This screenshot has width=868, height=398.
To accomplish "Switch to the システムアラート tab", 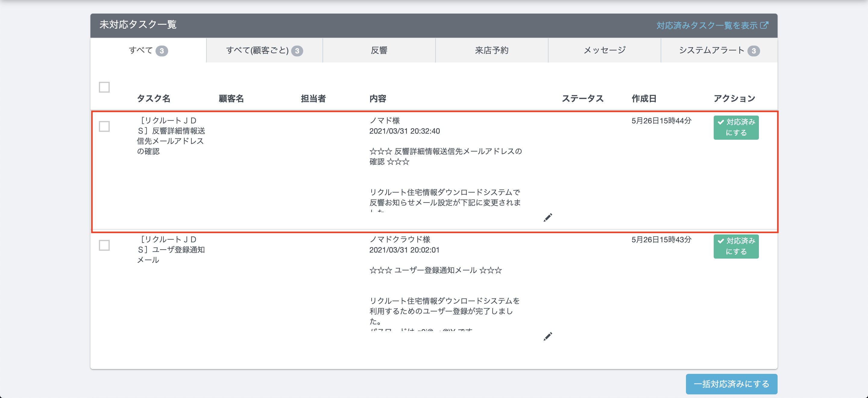I will point(719,51).
